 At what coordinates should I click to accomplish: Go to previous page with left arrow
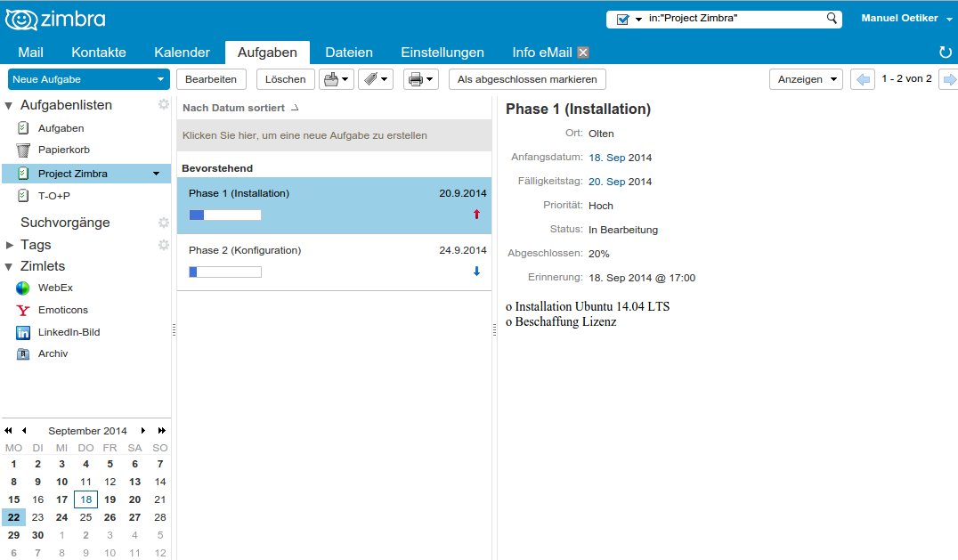click(863, 79)
